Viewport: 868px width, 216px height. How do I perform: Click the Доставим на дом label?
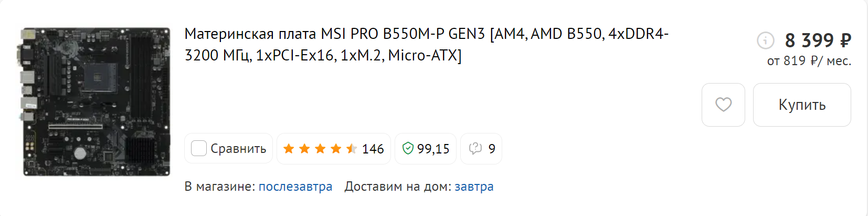coord(397,187)
